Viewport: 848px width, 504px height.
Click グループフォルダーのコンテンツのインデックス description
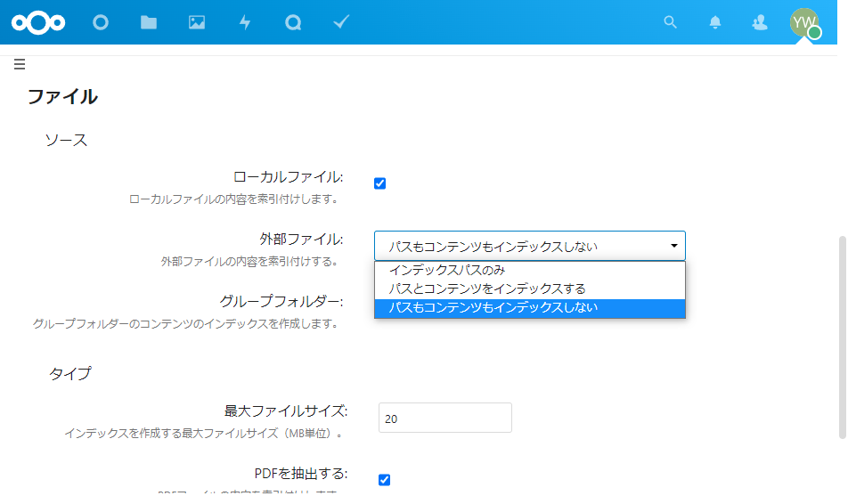pyautogui.click(x=187, y=323)
